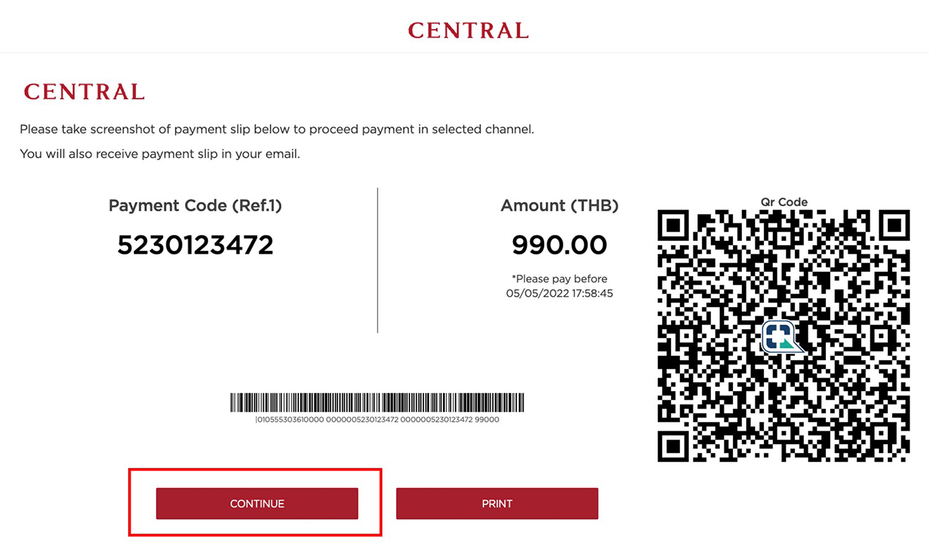Click the amount value 990.00
Screen dimensions: 929x560
[x=559, y=245]
